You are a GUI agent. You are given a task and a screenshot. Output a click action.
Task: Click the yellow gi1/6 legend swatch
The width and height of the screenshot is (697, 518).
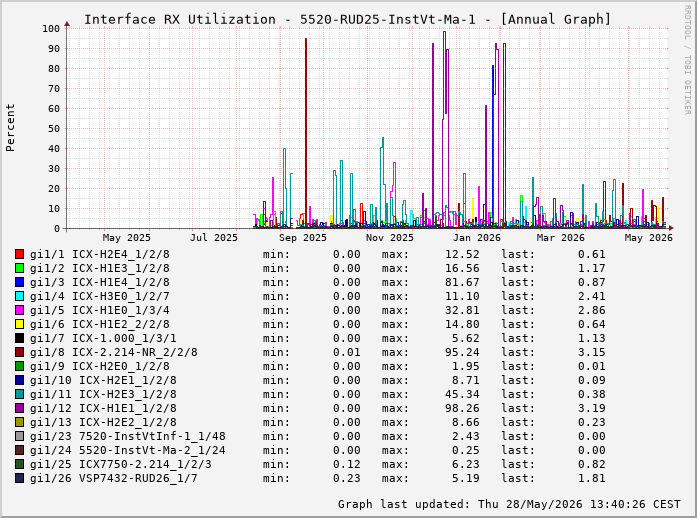19,324
